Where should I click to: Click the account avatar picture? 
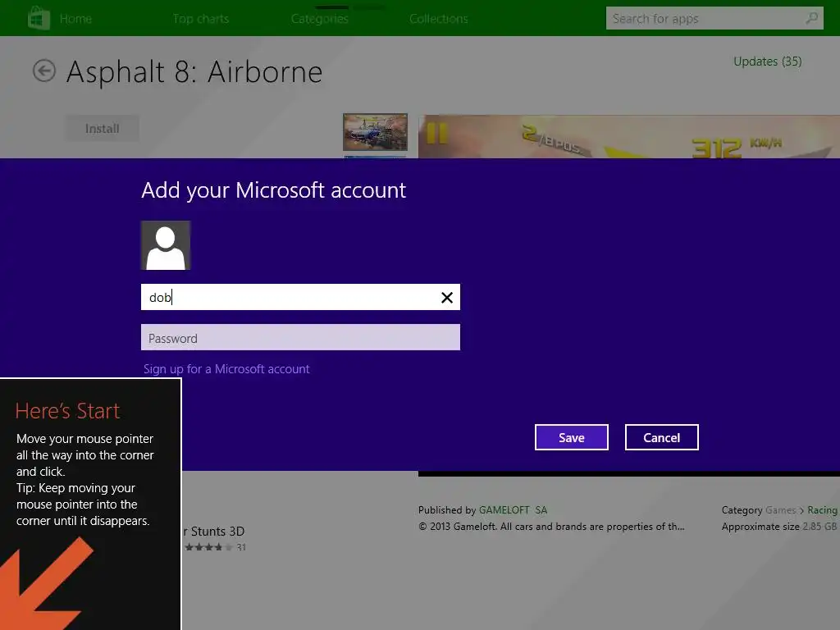coord(166,245)
